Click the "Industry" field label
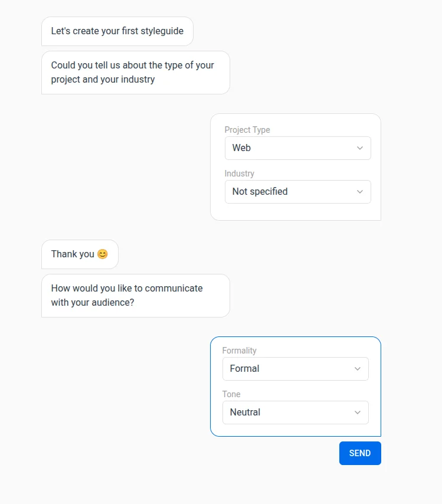Image resolution: width=442 pixels, height=504 pixels. coord(240,174)
